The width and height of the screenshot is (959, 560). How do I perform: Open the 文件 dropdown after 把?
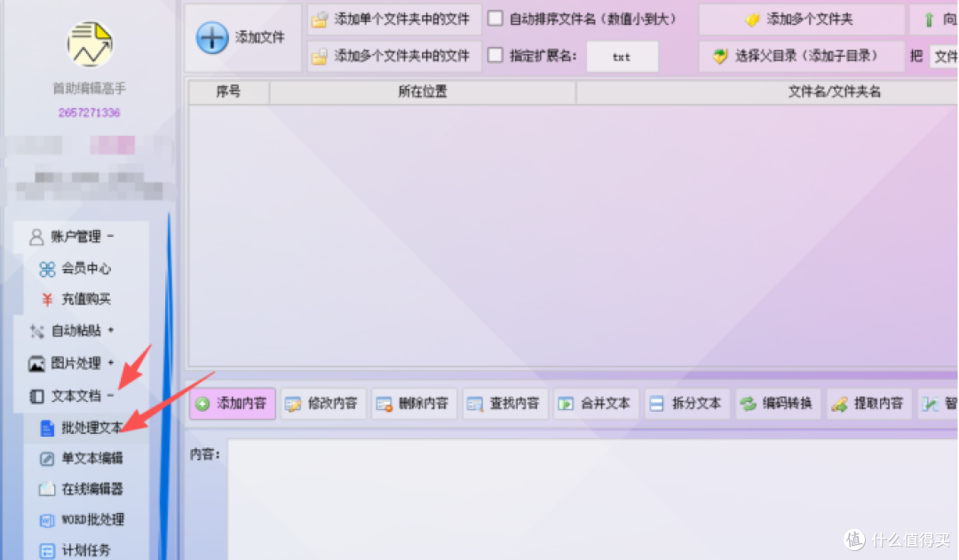click(944, 56)
